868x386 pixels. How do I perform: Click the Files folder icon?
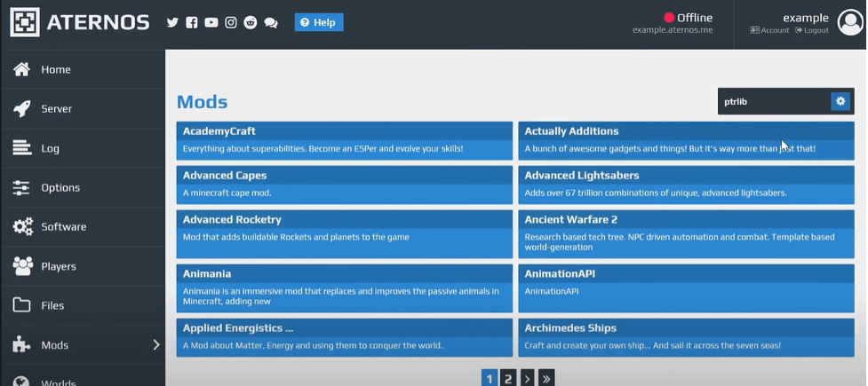point(21,305)
